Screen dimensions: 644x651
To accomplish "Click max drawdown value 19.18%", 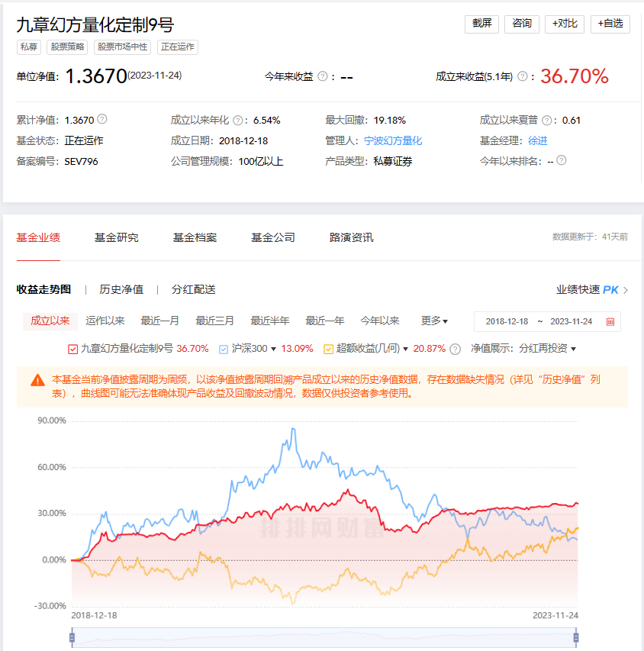I will pyautogui.click(x=389, y=121).
